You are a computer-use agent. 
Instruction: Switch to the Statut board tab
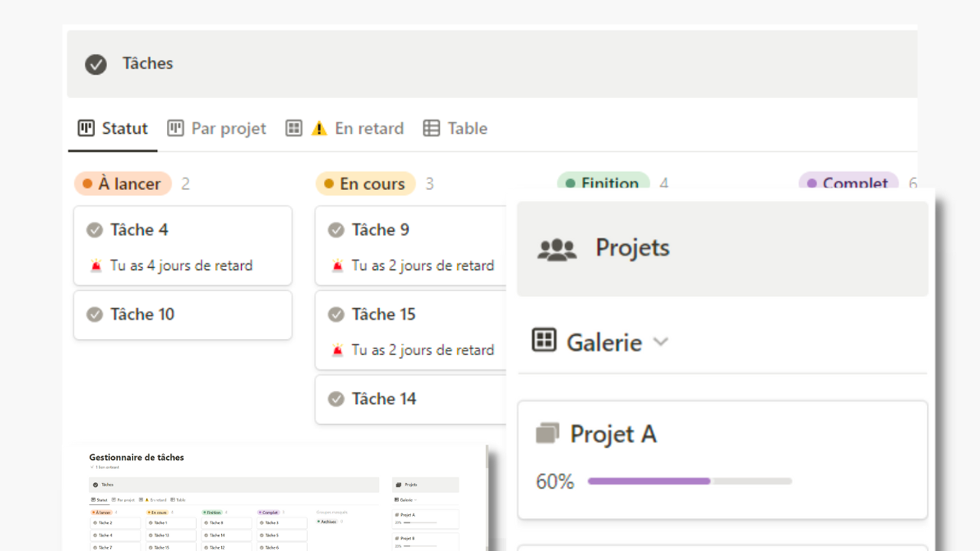(x=113, y=129)
